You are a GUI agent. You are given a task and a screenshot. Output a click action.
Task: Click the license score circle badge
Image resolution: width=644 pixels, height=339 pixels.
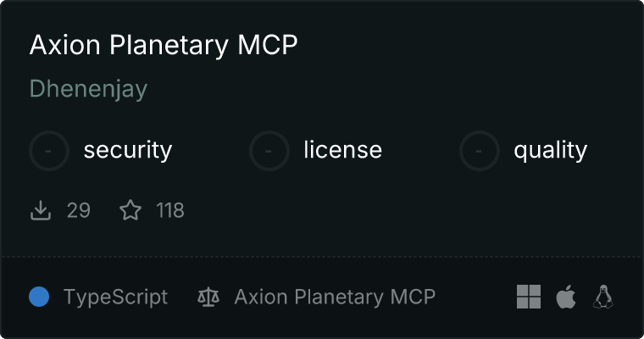[x=269, y=151]
